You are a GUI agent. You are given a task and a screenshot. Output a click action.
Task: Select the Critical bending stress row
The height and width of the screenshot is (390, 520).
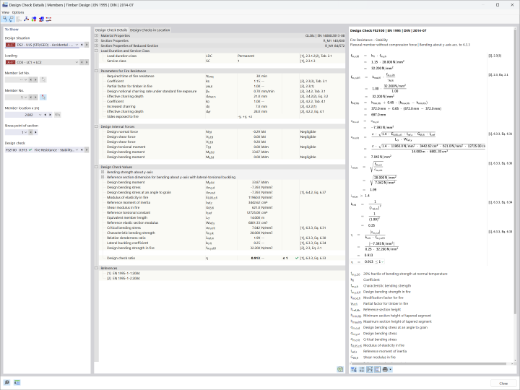click(x=222, y=228)
